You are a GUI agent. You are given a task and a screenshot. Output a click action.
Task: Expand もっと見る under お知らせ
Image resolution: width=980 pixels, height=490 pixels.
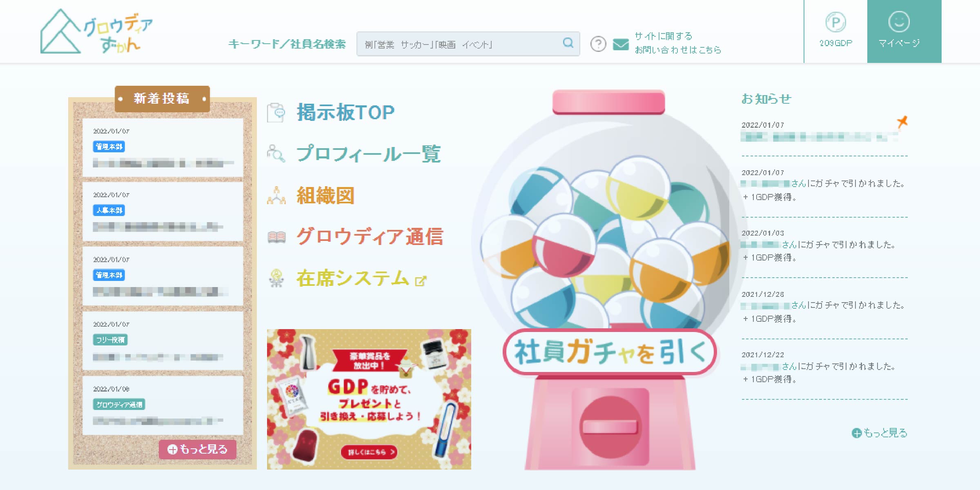[879, 433]
